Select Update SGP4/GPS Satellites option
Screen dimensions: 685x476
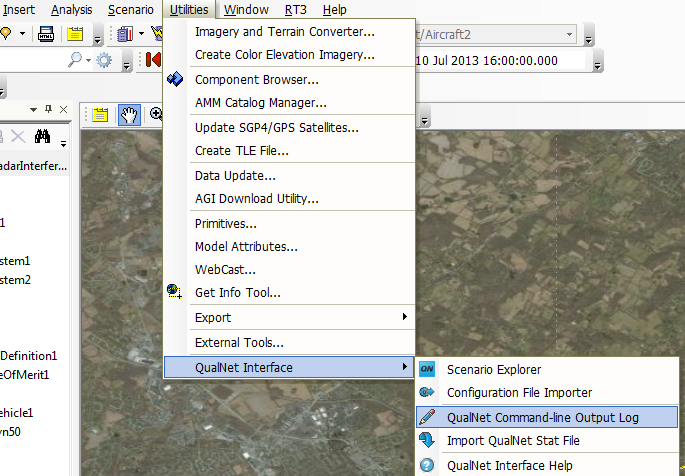[276, 127]
